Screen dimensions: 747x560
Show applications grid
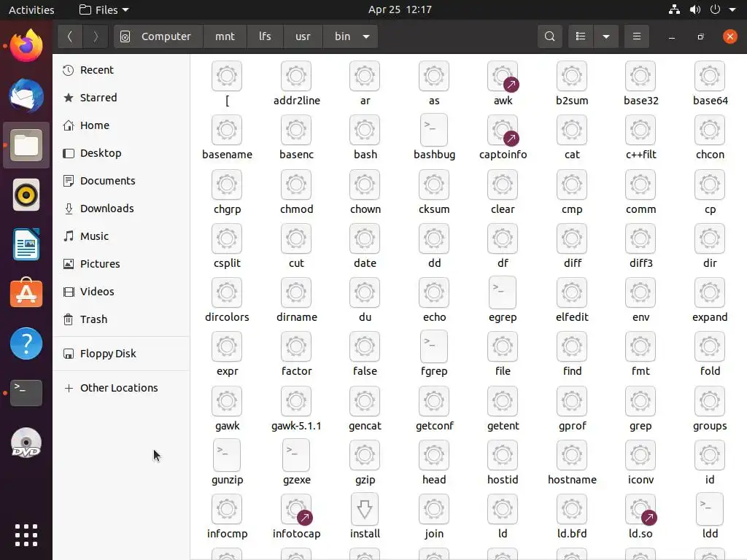coord(26,535)
